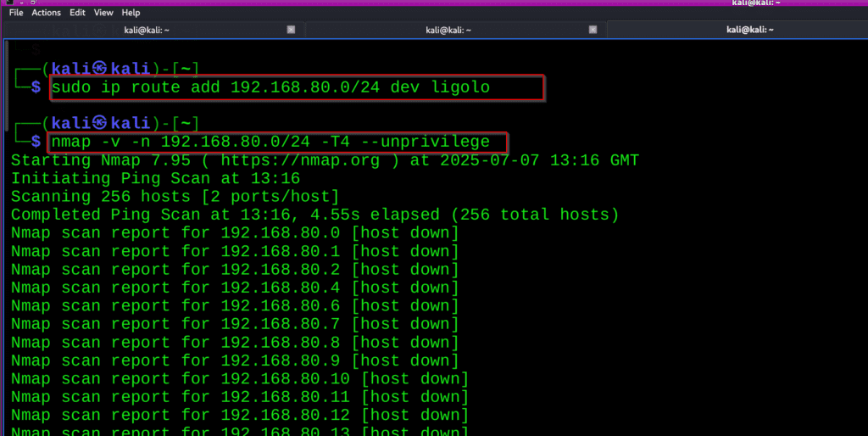Click 'Initiating Ping Scan at 13:16' line
Screen dimensions: 868x436
[156, 178]
